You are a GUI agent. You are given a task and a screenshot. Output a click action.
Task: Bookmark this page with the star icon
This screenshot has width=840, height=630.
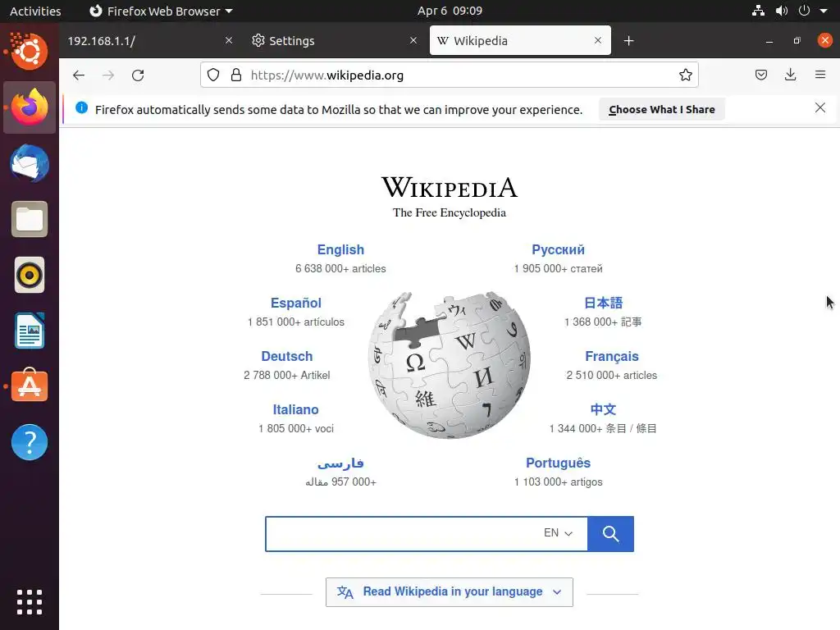pos(685,75)
